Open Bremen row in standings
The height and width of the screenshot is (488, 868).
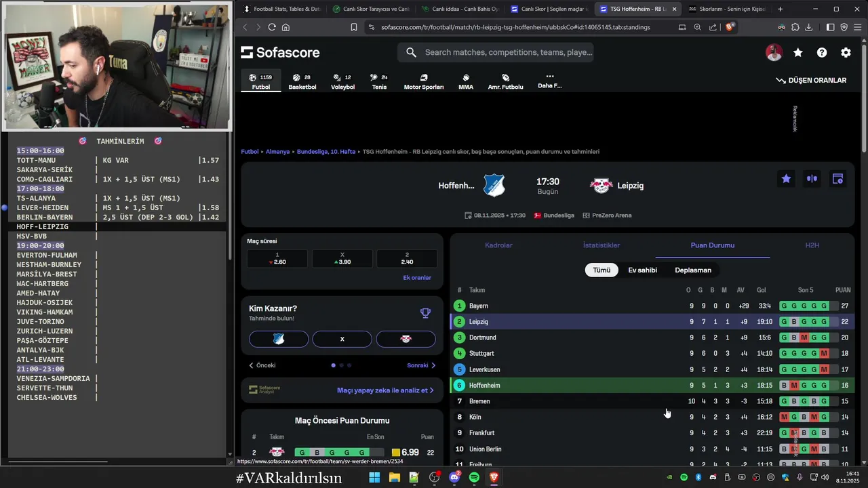[652, 401]
